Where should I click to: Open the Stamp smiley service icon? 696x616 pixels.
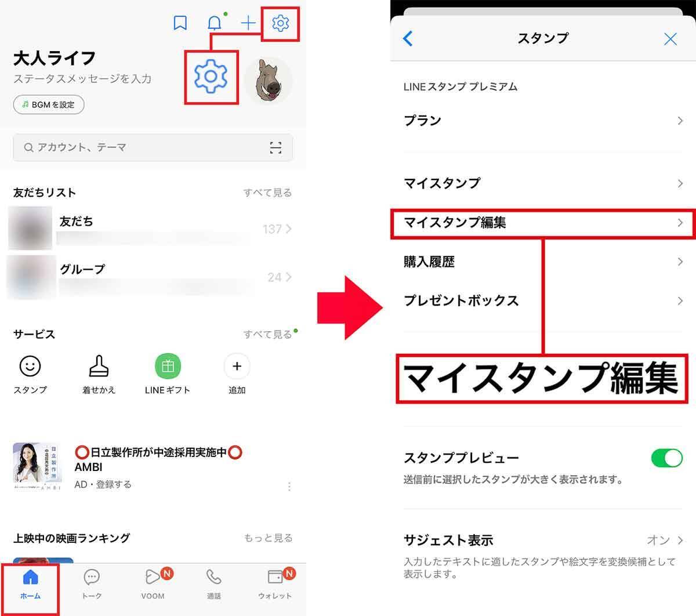click(x=30, y=367)
